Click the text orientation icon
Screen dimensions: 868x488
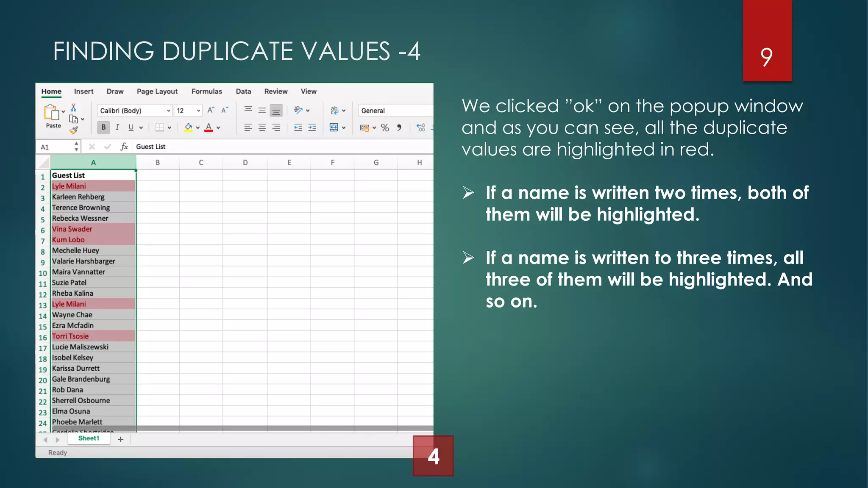(298, 110)
